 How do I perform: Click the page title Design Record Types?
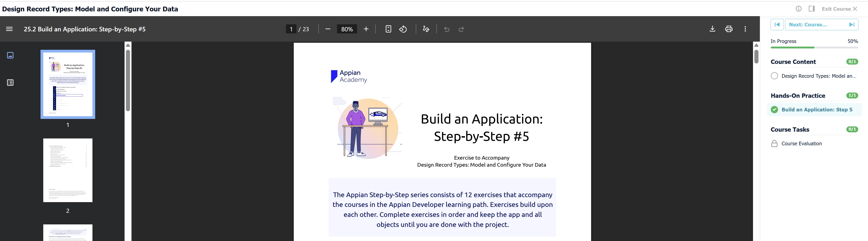[90, 9]
